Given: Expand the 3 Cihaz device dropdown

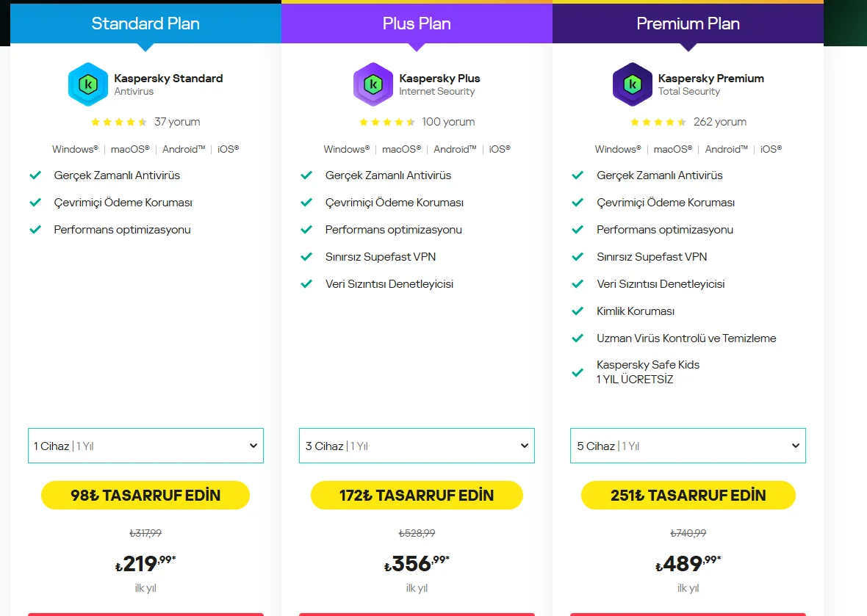Looking at the screenshot, I should click(x=417, y=446).
